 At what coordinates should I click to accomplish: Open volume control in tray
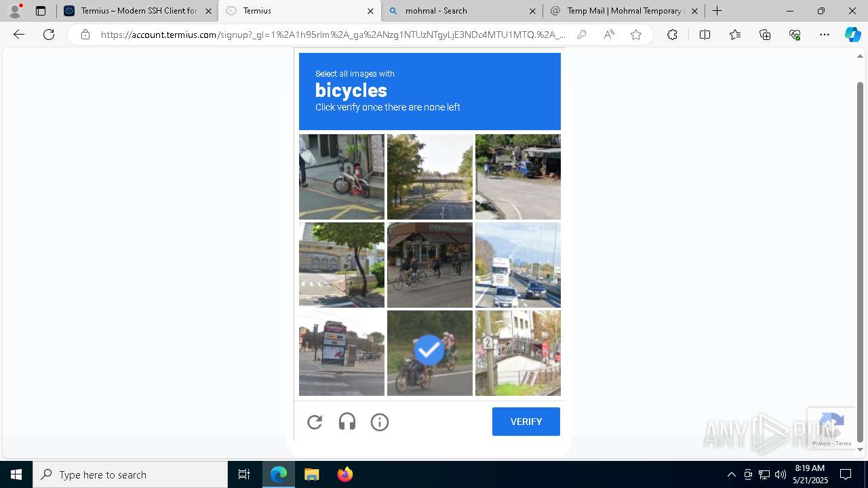click(x=781, y=474)
